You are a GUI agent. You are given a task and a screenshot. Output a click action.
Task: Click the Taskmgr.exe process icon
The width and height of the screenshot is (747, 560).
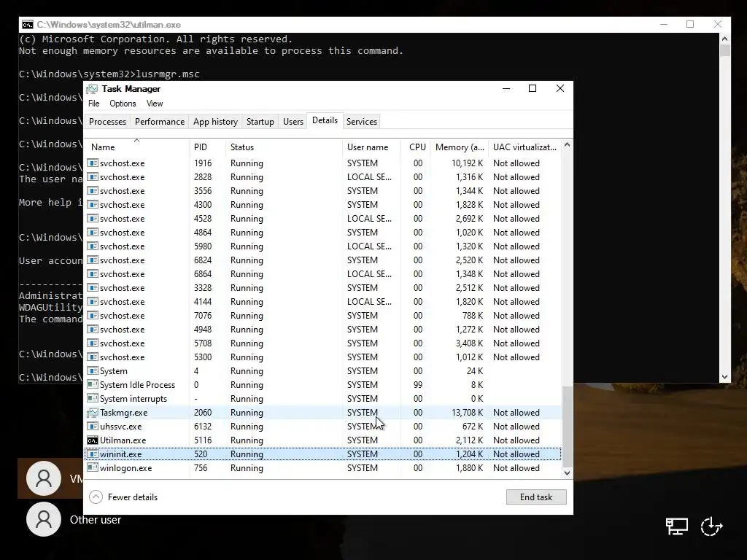[x=93, y=413]
